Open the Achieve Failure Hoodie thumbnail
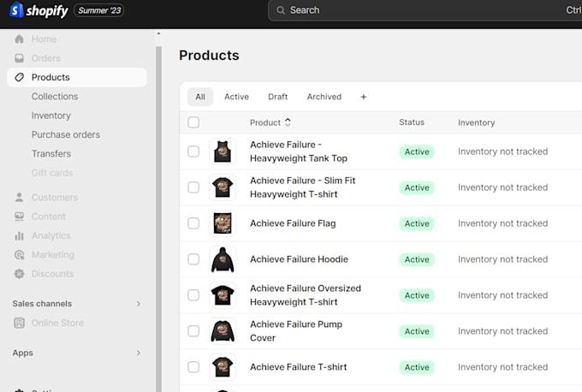Image resolution: width=582 pixels, height=392 pixels. (223, 259)
